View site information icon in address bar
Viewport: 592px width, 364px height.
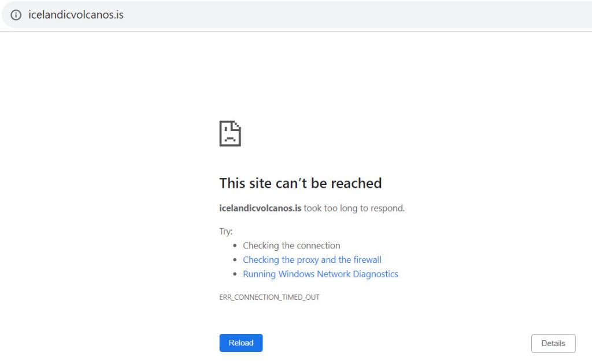coord(16,15)
